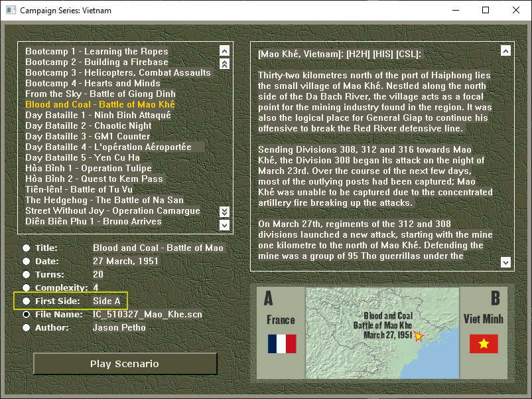This screenshot has width=532, height=399.
Task: Select Hòa Bình 2 - Quest to Kem Pass
Action: [x=94, y=179]
